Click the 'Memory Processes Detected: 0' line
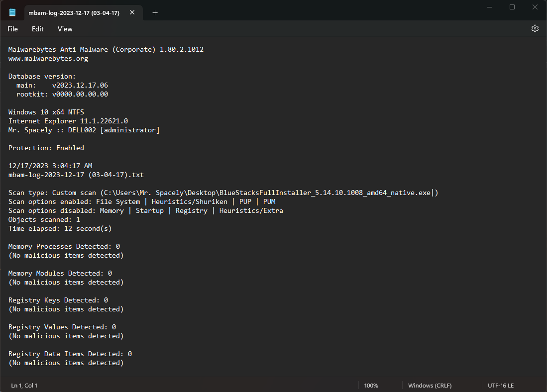The width and height of the screenshot is (547, 392). [x=64, y=247]
